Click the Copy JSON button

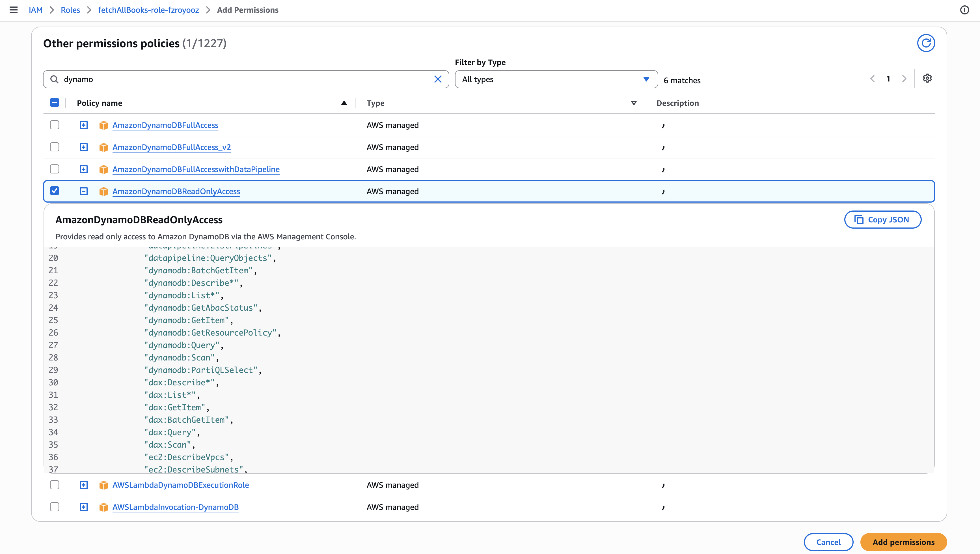pos(883,220)
